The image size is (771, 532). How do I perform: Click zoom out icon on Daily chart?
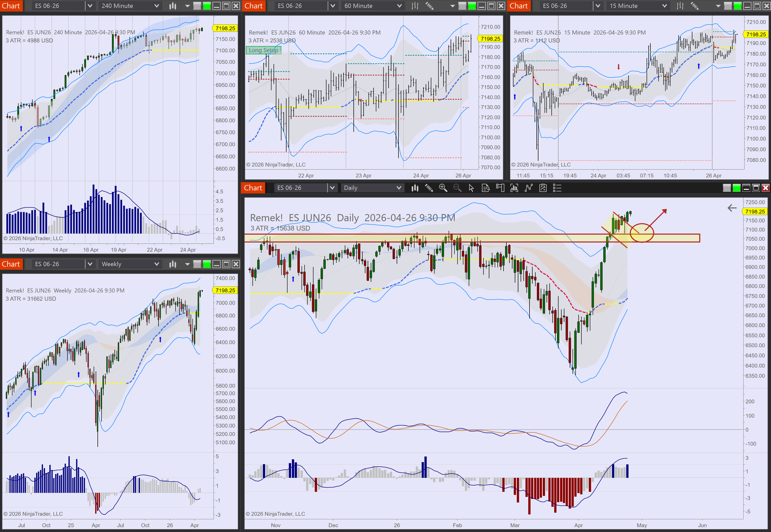coord(457,188)
